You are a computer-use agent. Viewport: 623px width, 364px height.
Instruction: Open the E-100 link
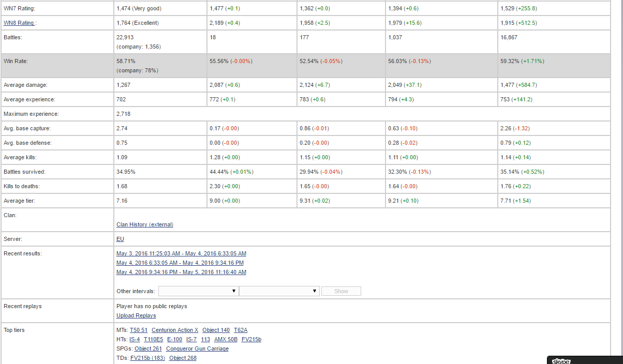(x=175, y=339)
